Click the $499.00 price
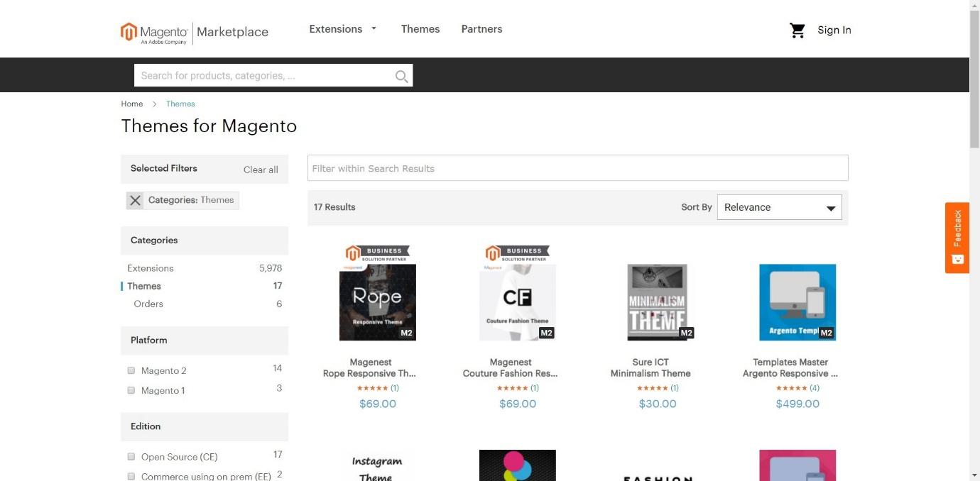 pyautogui.click(x=797, y=404)
